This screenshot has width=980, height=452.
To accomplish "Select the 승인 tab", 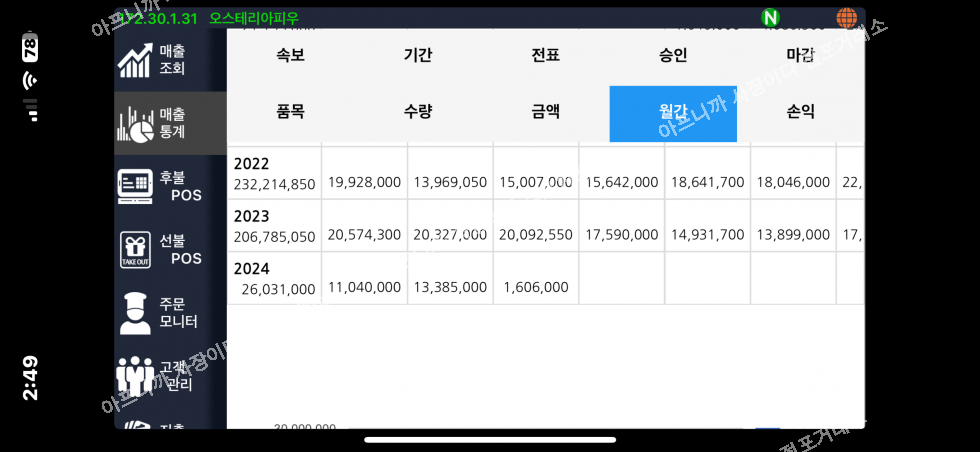I will click(x=673, y=56).
